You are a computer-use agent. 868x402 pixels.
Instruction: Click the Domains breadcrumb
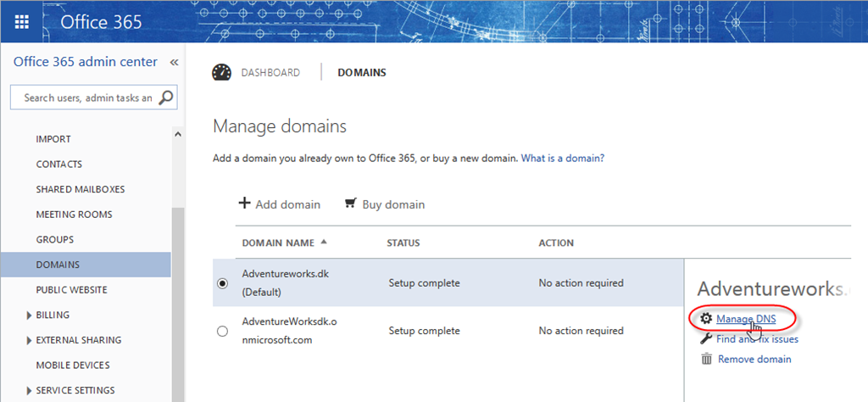click(361, 73)
